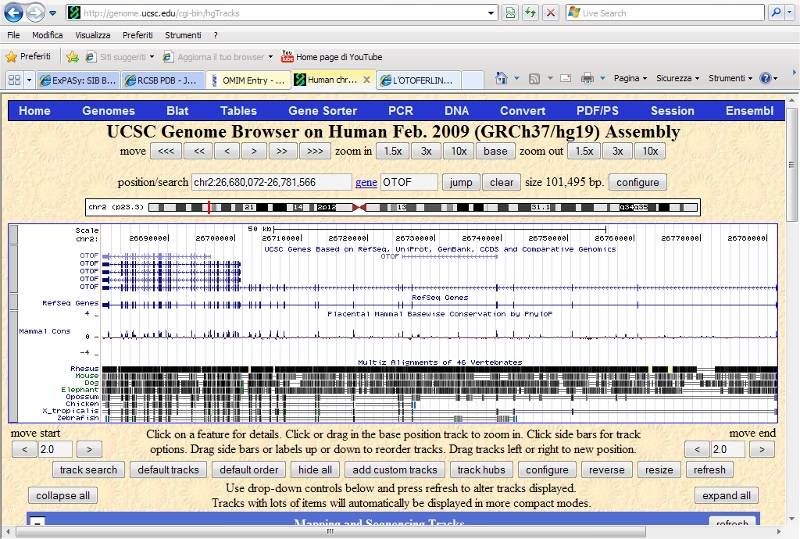Viewport: 800px width, 539px height.
Task: Click the position/search input field
Action: click(271, 182)
